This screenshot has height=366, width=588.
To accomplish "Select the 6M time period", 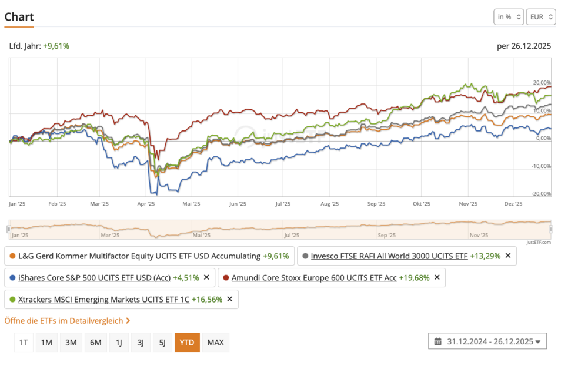I will tap(95, 343).
